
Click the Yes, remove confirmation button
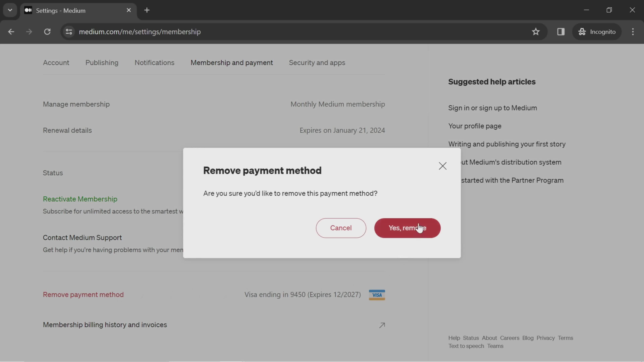coord(407,228)
